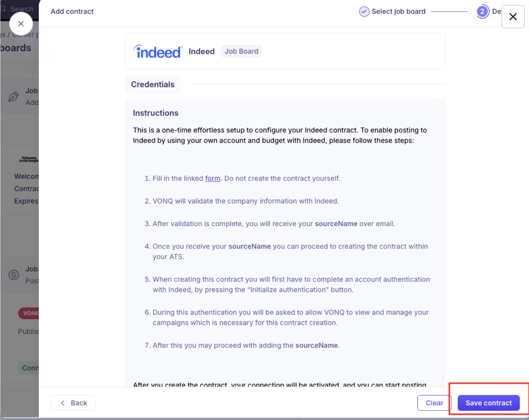Click the pen icon in the background panel
Screen dimensions: 529x420
[14, 96]
